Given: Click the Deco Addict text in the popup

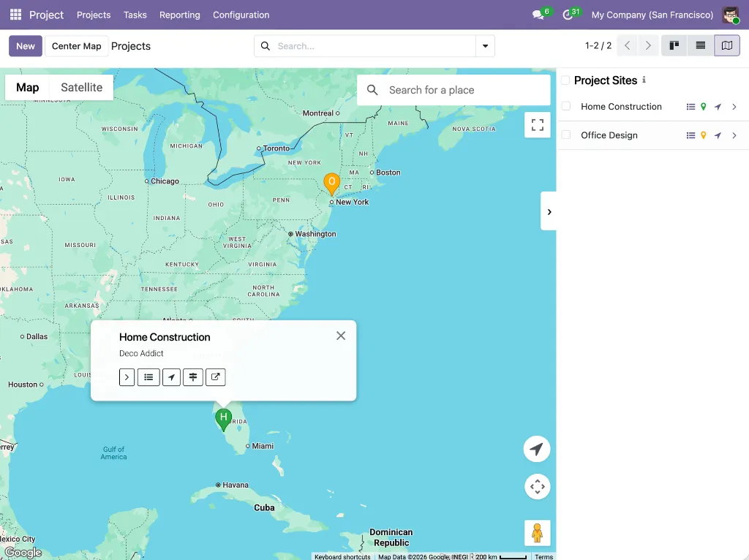Looking at the screenshot, I should [x=141, y=353].
